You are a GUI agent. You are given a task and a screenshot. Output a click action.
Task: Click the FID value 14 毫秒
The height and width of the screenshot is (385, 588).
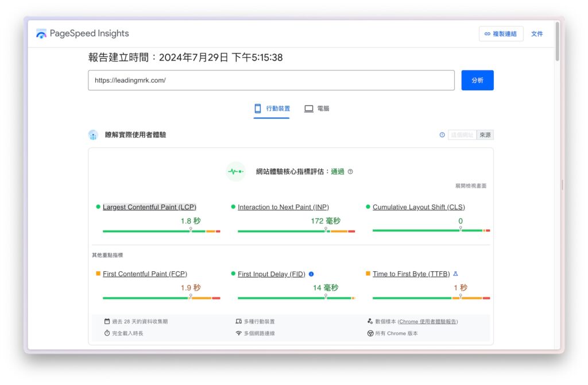pos(326,287)
